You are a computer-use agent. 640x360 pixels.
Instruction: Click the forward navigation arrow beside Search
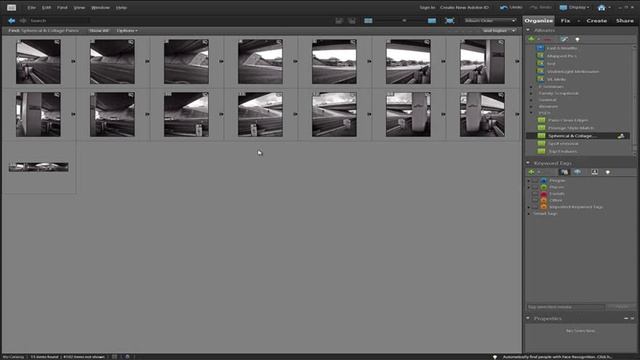coord(23,20)
